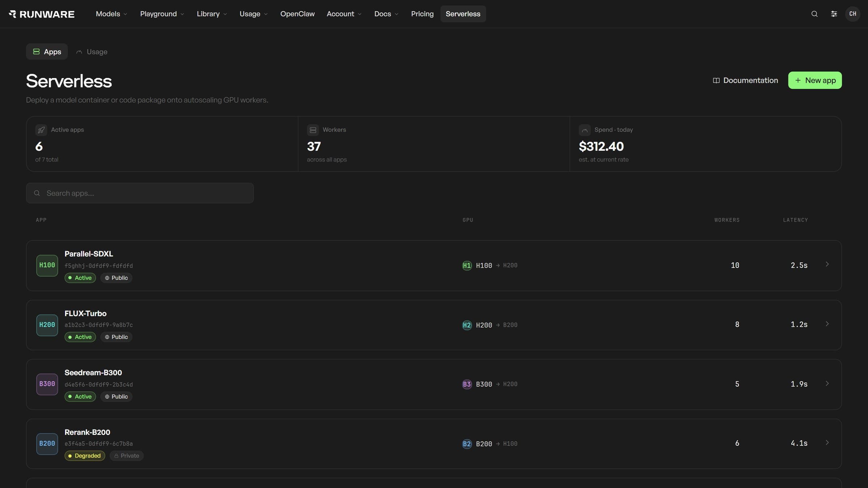Switch to the Usage tab below header
Image resolution: width=868 pixels, height=488 pixels.
pos(92,52)
